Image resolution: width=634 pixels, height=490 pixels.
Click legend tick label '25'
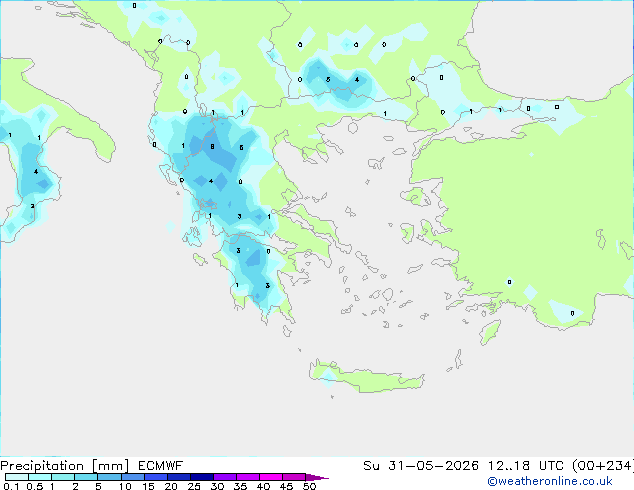pyautogui.click(x=194, y=486)
